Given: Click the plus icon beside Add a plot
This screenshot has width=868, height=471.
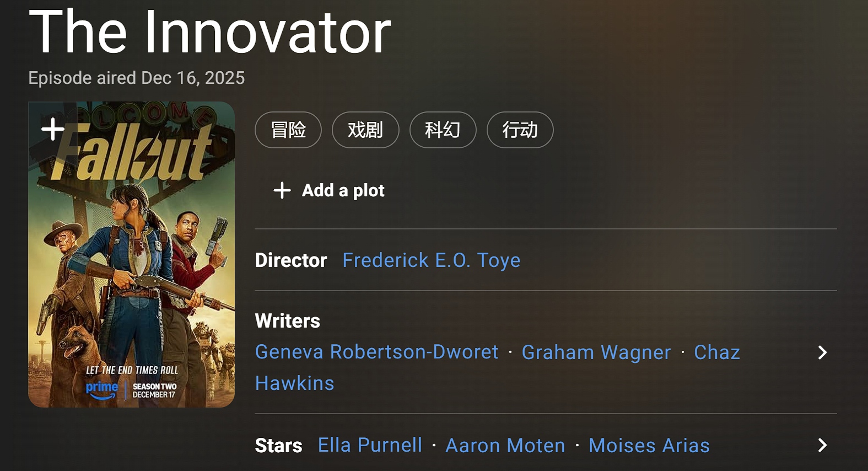Looking at the screenshot, I should pyautogui.click(x=282, y=190).
